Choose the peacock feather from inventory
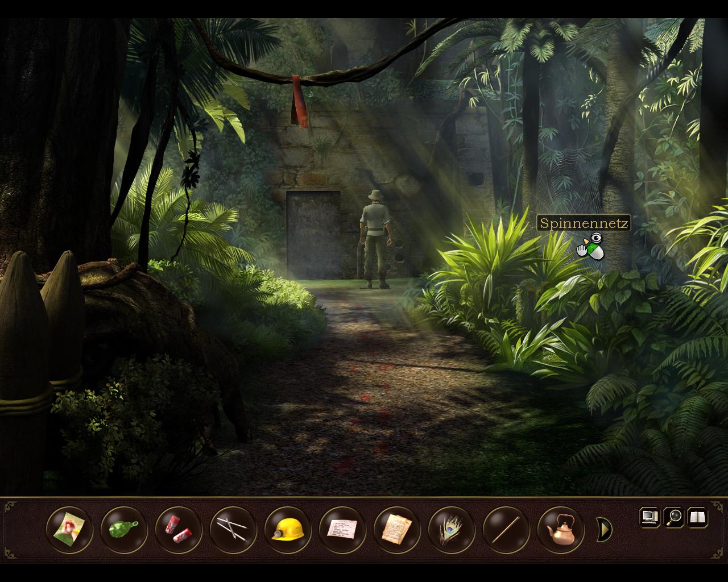Screen dimensions: 728x582 point(452,530)
